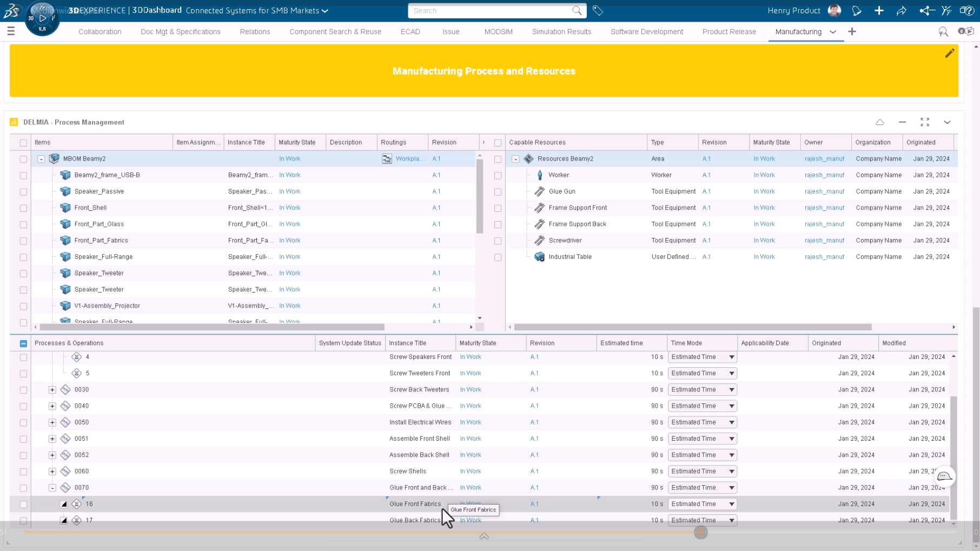
Task: Switch to the Simulation Results tab
Action: point(561,31)
